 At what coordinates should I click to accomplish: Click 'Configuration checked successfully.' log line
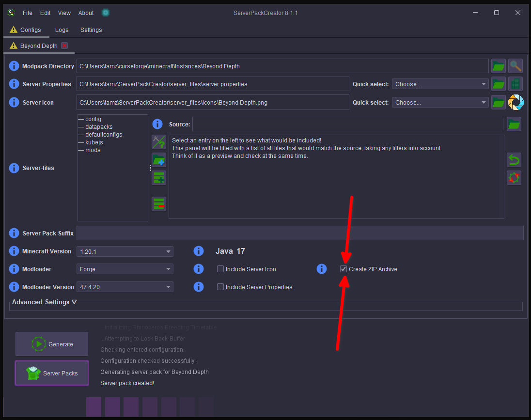tap(148, 361)
